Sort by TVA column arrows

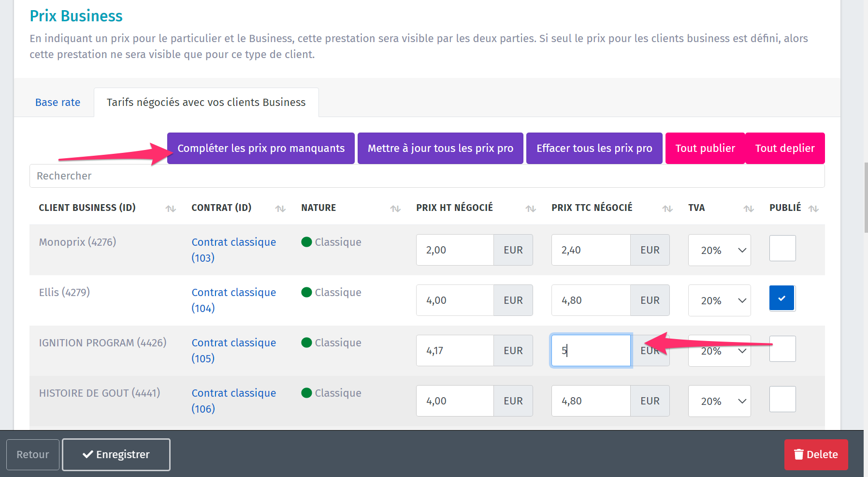click(x=749, y=209)
